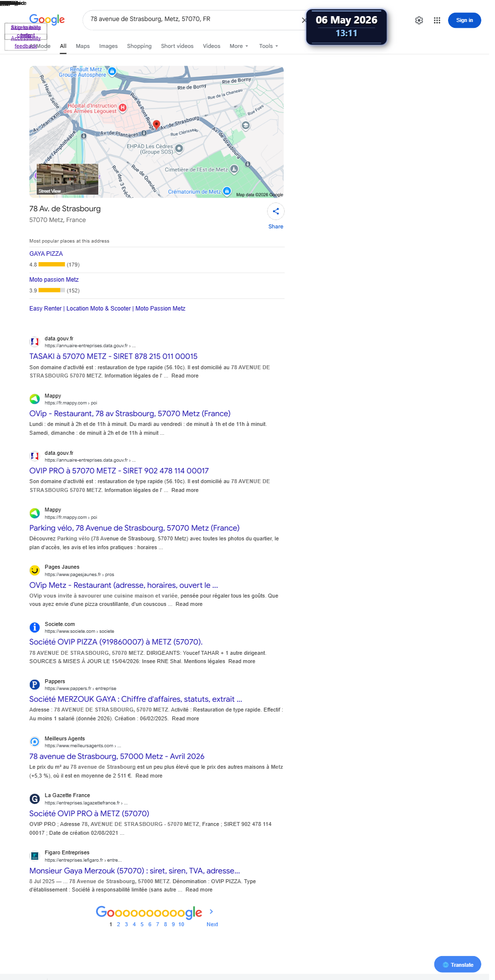Viewport: 495px width, 980px height.
Task: Click the Mappy favicon of Parking vélo result
Action: pos(35,513)
